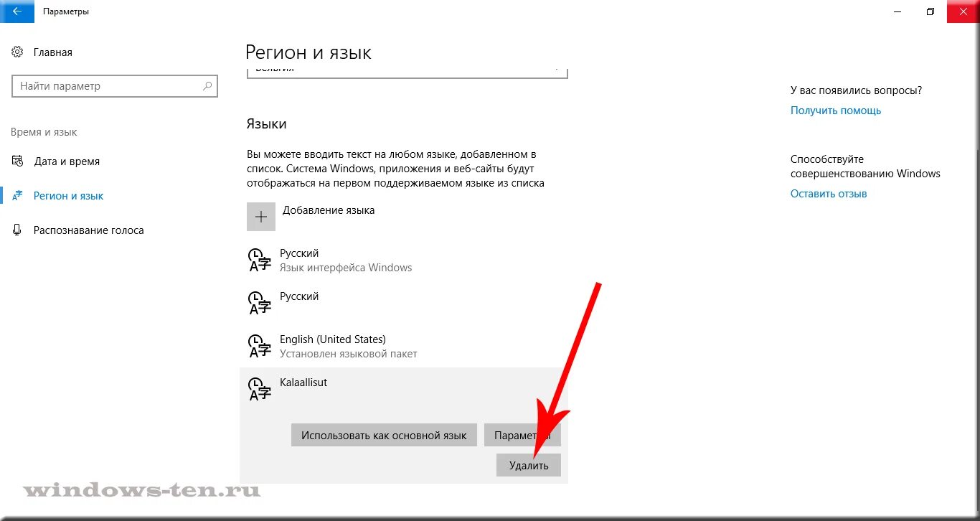Screen dimensions: 980x521
Task: Click the Home gear icon
Action: pyautogui.click(x=17, y=52)
